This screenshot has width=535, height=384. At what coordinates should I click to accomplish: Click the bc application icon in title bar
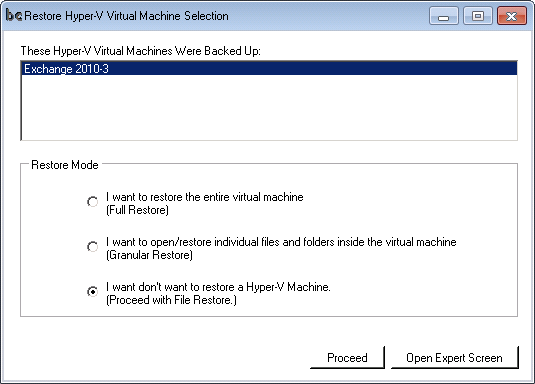tap(14, 15)
